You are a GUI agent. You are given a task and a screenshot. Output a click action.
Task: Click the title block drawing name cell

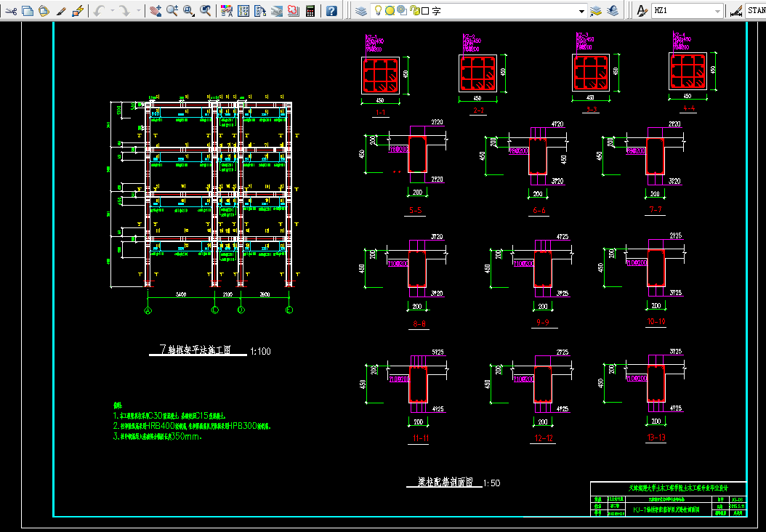tap(667, 509)
